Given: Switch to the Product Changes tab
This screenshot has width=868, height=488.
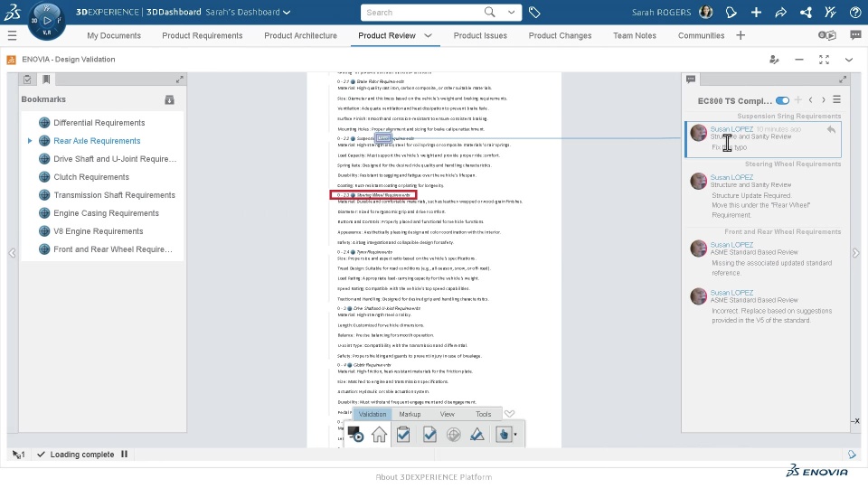Looking at the screenshot, I should pos(560,35).
